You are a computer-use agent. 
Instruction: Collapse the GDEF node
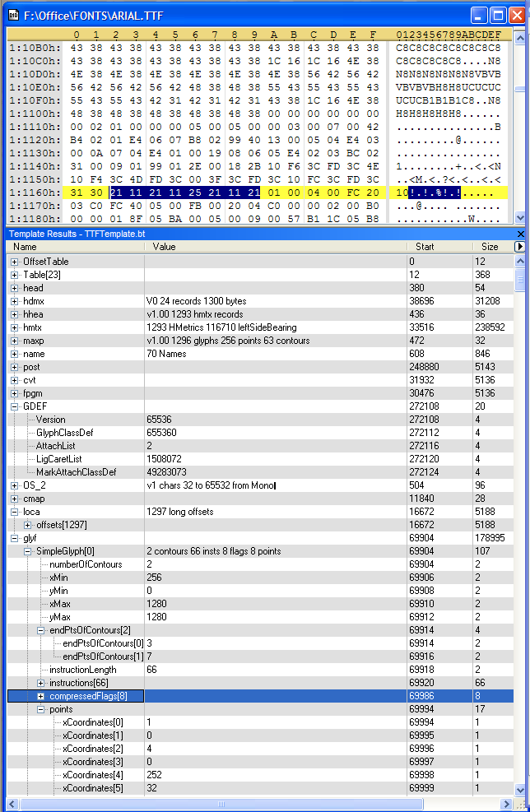(15, 406)
